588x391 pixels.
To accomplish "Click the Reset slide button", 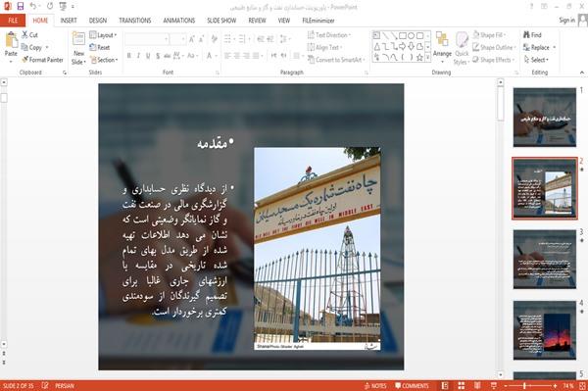I will pyautogui.click(x=100, y=47).
